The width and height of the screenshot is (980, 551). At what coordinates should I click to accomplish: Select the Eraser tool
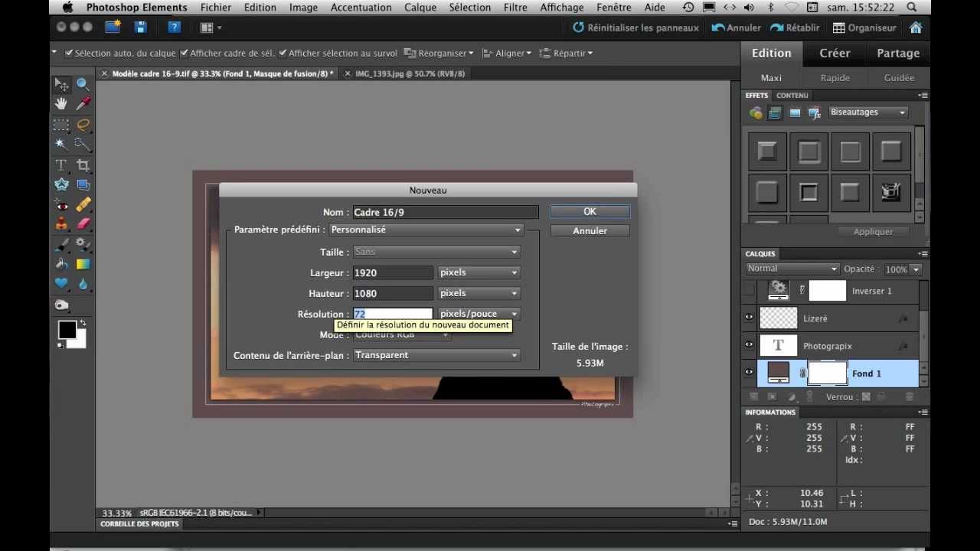[x=83, y=224]
